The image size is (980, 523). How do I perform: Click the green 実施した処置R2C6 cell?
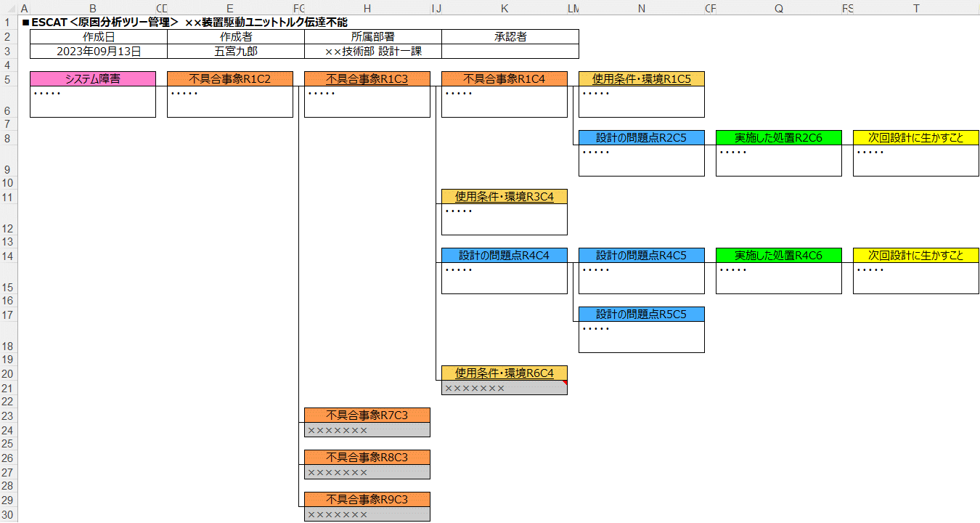pos(778,138)
